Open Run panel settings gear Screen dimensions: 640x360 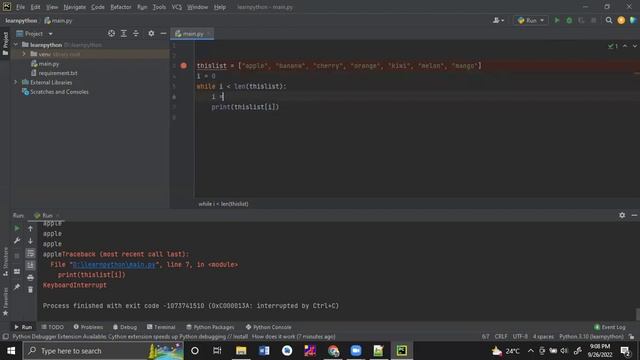(622, 215)
